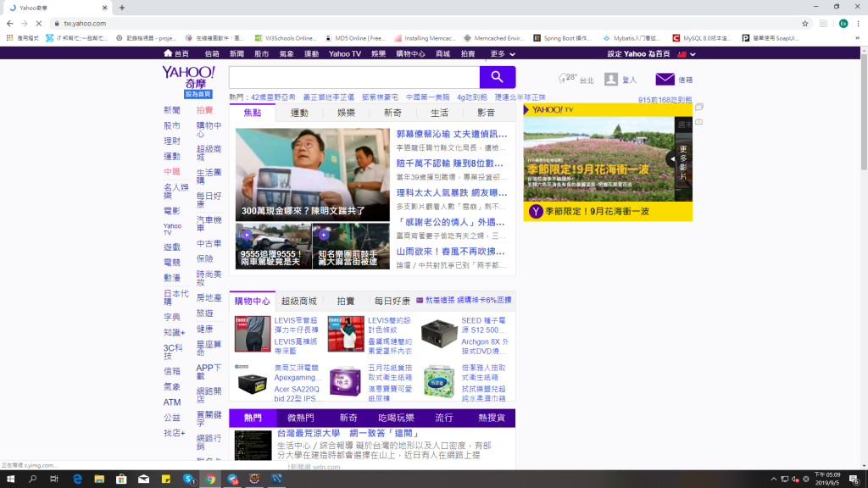Viewport: 868px width, 488px height.
Task: Expand the 更多 dropdown in the purple bar
Action: [x=504, y=53]
